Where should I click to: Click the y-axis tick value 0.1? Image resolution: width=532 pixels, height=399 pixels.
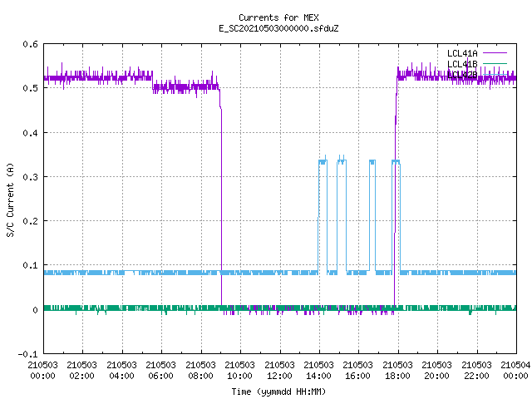30,265
